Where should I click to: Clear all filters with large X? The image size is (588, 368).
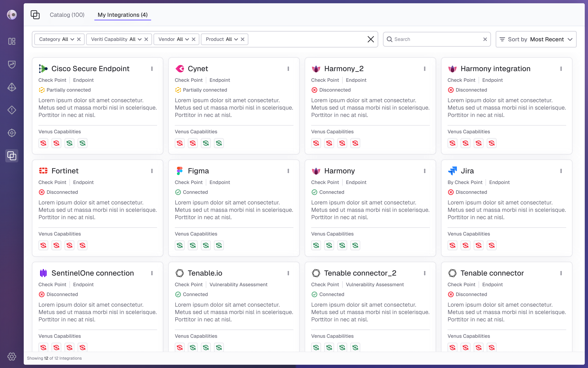click(371, 39)
